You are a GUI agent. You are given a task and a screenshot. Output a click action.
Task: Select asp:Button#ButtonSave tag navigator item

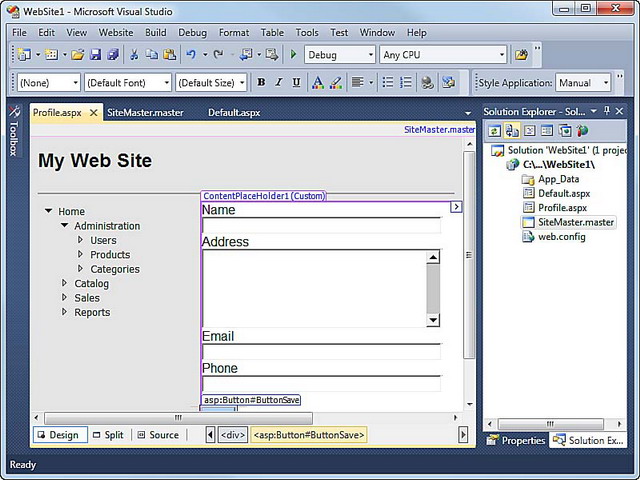click(x=309, y=435)
